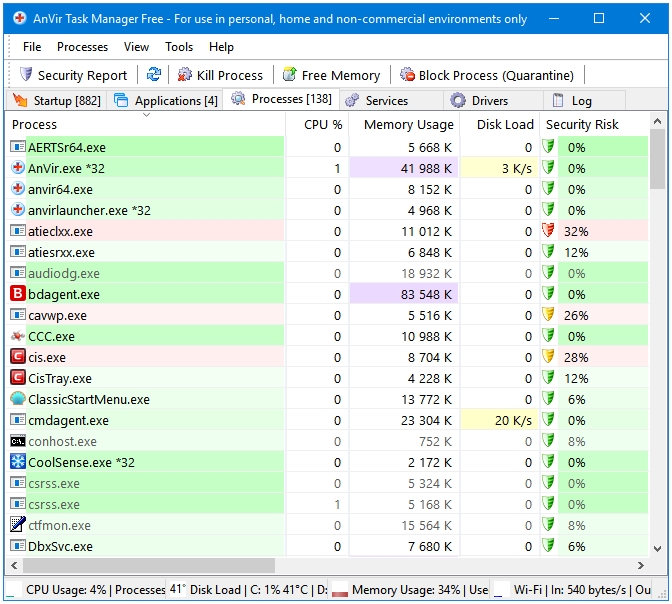Select the Processes [138] tab
Viewport: 672px width, 604px height.
(281, 99)
